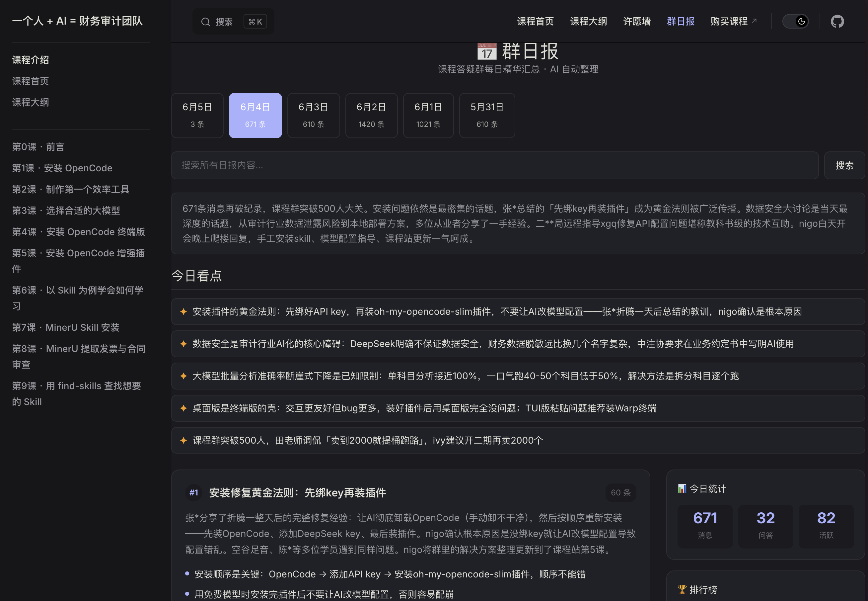Viewport: 868px width, 601px height.
Task: Click the #1 badge of the topic card
Action: 194,492
